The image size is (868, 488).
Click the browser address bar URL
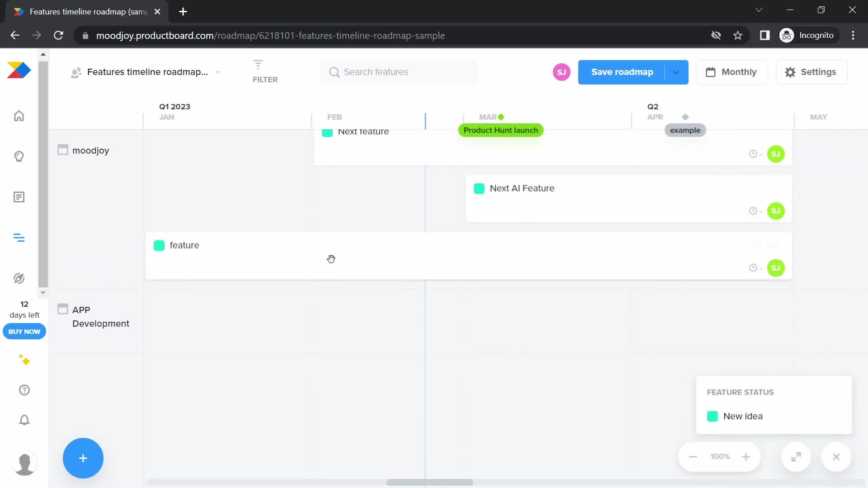click(x=270, y=35)
